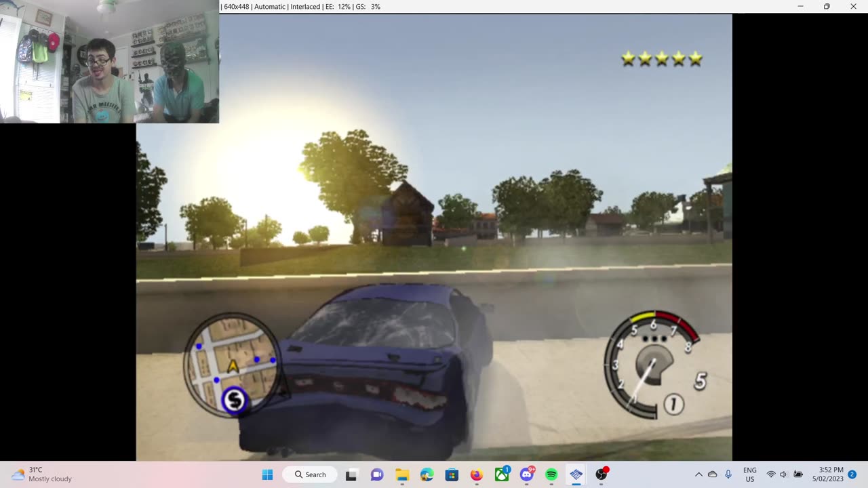Switch to the PCSX2 emulator taskbar icon
Screen dimensions: 868x488
(x=576, y=474)
